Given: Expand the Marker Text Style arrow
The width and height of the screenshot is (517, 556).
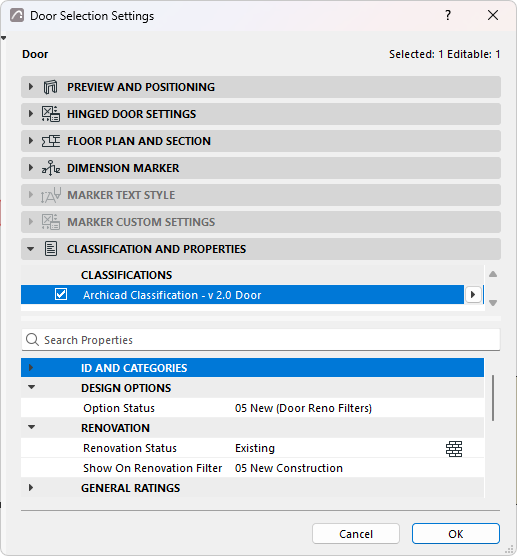Looking at the screenshot, I should 31,194.
